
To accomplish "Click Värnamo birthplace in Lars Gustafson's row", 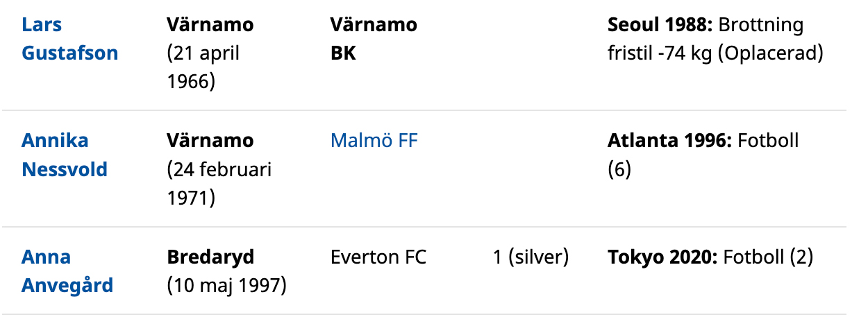I will tap(210, 25).
